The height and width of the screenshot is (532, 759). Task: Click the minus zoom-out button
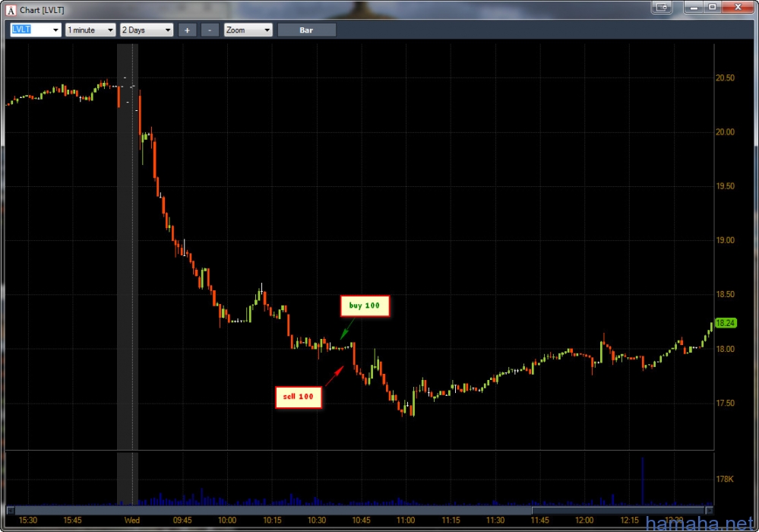[x=210, y=30]
